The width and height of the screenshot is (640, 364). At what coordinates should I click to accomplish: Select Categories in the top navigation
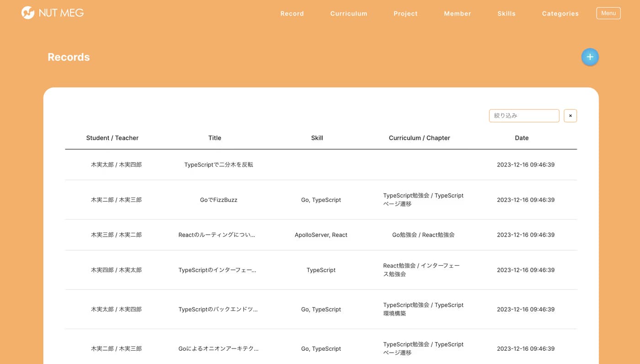(560, 13)
